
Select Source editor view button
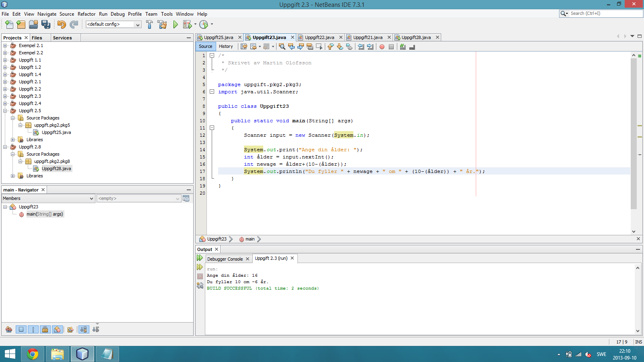[205, 46]
